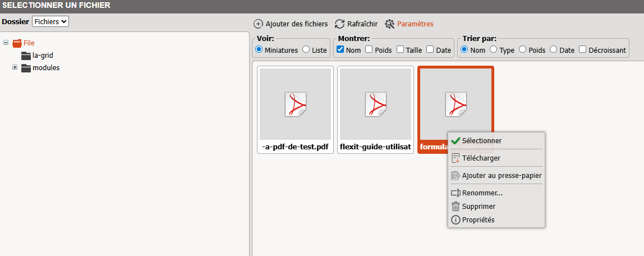Image resolution: width=644 pixels, height=256 pixels.
Task: Select the la-grid folder in tree
Action: click(x=42, y=56)
